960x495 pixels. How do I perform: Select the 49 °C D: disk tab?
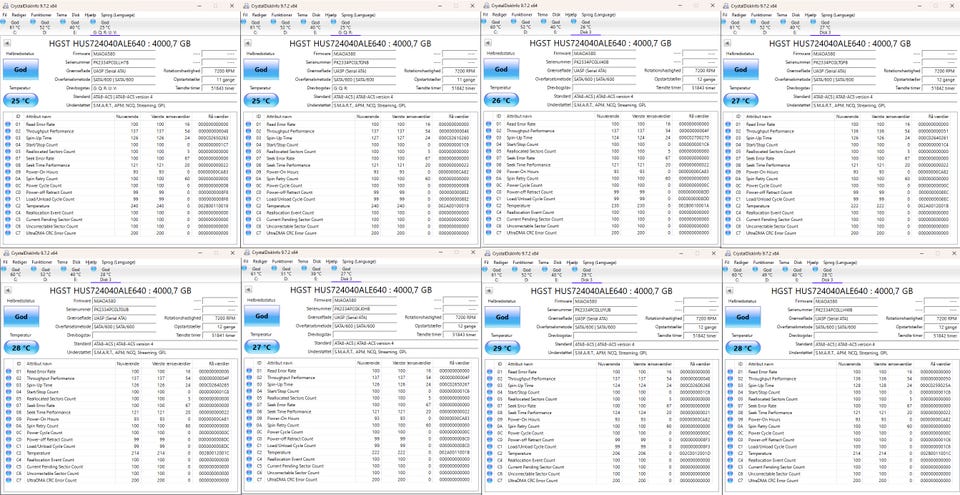pyautogui.click(x=767, y=273)
